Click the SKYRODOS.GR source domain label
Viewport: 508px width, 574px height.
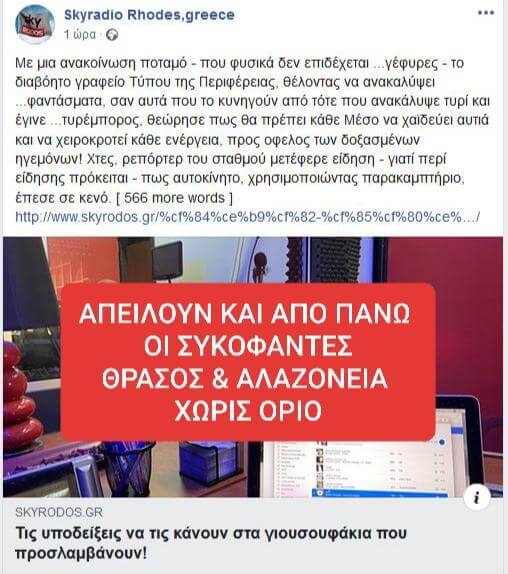pos(59,512)
